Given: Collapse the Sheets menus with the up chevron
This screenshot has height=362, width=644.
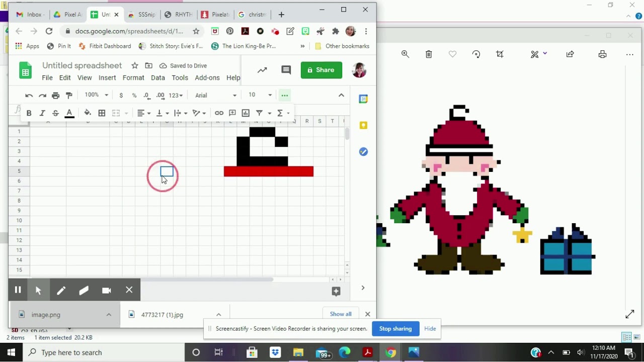Looking at the screenshot, I should click(x=341, y=95).
